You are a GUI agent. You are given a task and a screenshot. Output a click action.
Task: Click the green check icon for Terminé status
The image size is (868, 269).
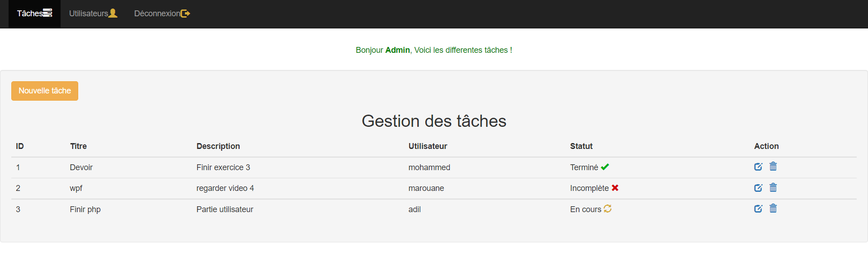(x=605, y=167)
